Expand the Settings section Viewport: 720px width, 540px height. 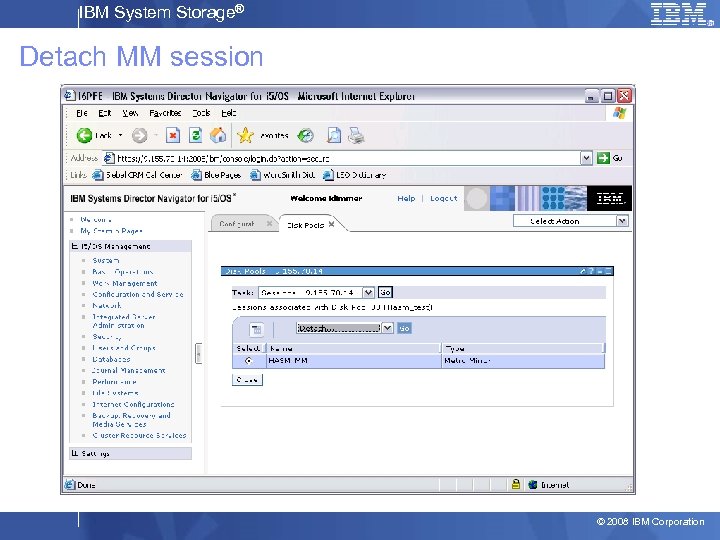(75, 453)
